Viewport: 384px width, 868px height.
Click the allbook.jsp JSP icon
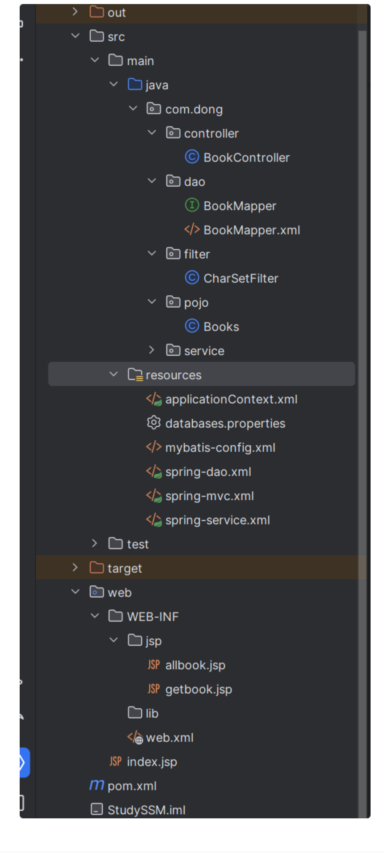tap(154, 664)
